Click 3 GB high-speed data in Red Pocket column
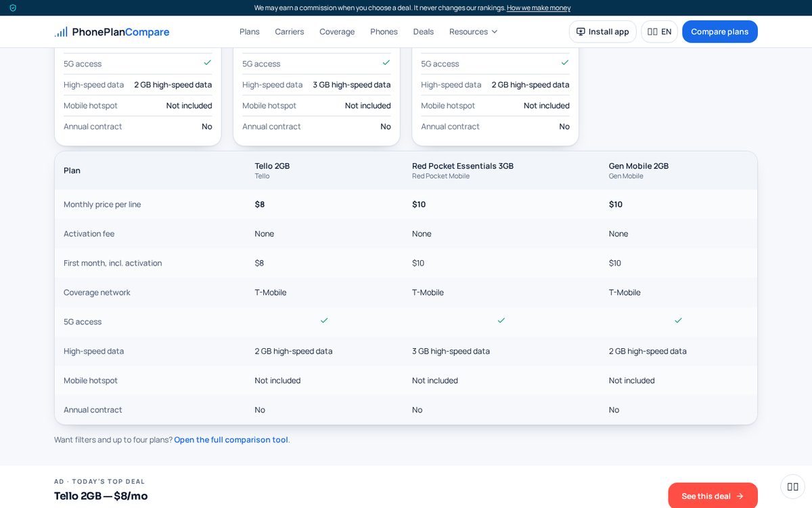The width and height of the screenshot is (812, 508). 451,351
